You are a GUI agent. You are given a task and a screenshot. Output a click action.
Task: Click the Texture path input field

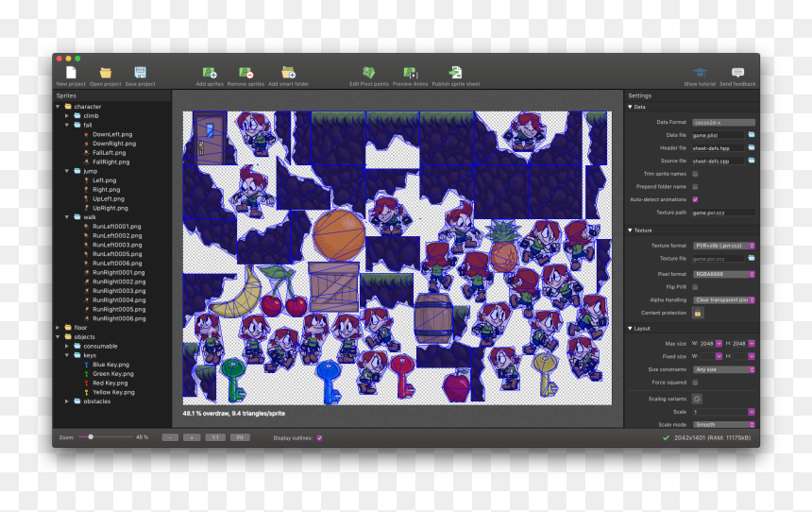tap(723, 213)
